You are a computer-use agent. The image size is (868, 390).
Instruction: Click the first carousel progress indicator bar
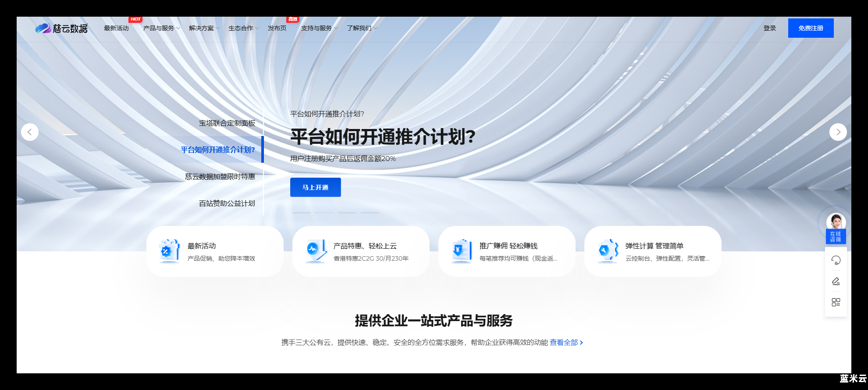pos(302,213)
